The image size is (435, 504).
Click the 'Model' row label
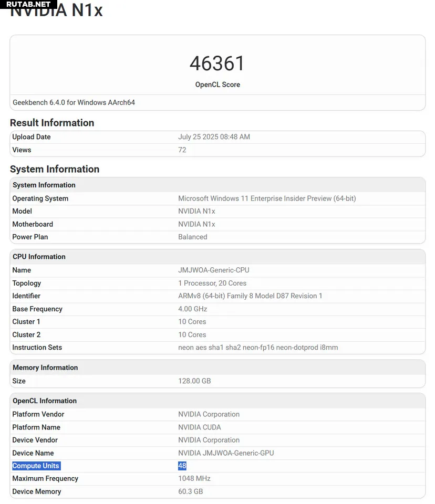[22, 211]
